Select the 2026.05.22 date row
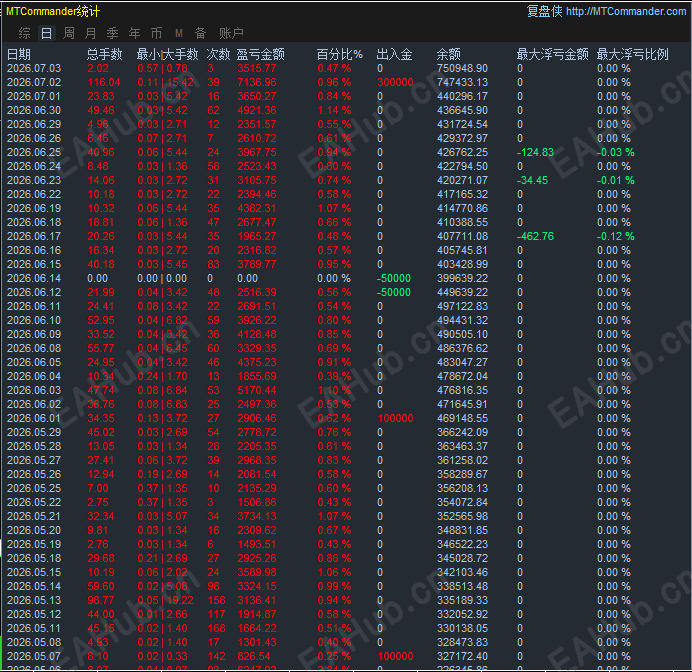 click(34, 503)
